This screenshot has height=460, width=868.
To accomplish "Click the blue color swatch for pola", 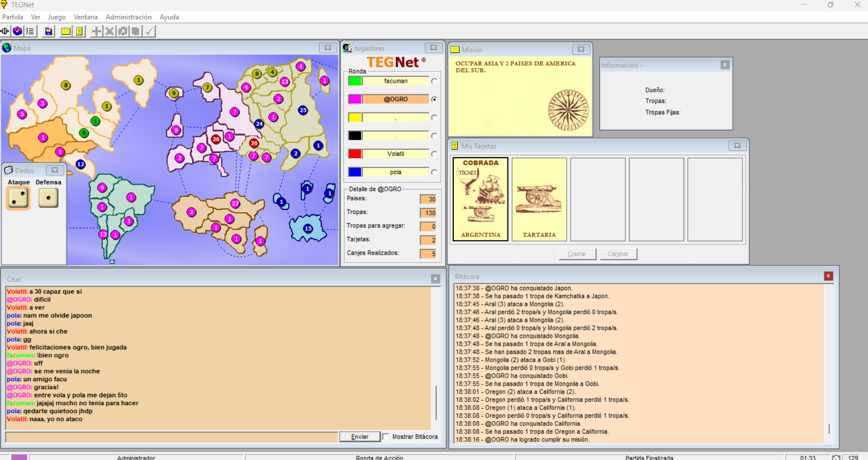I will 355,172.
